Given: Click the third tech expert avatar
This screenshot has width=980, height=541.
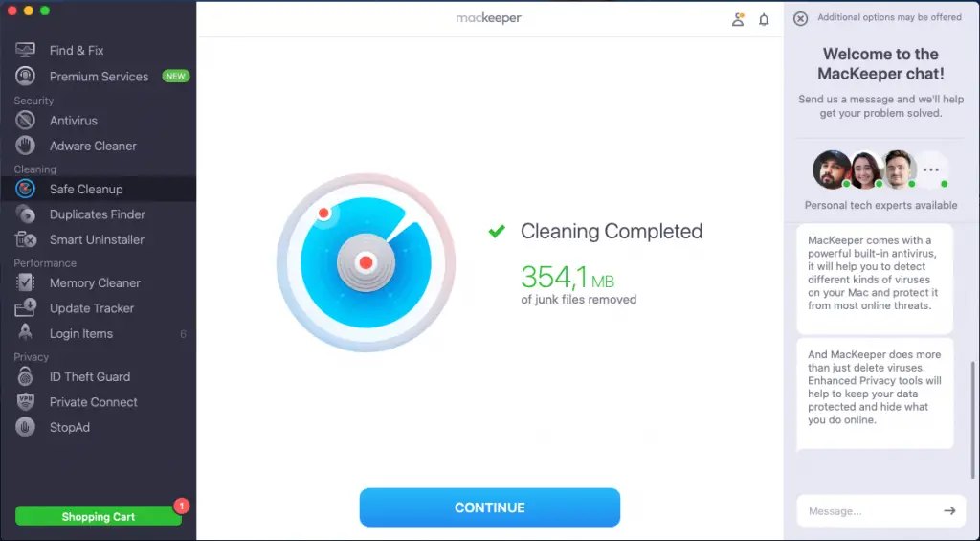Looking at the screenshot, I should pyautogui.click(x=899, y=169).
